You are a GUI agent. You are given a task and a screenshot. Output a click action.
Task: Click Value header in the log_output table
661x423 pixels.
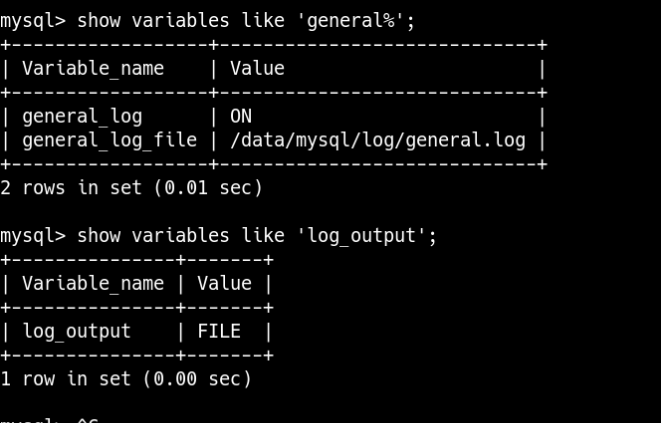point(224,284)
